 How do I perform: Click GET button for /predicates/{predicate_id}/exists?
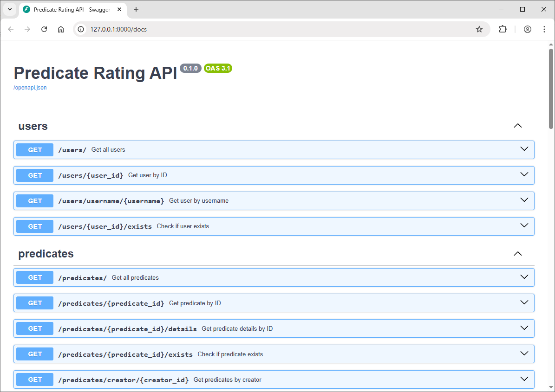coord(35,354)
